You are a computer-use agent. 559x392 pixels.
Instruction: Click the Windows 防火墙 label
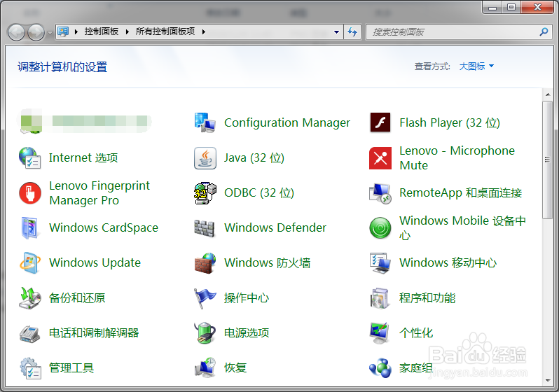(x=268, y=262)
